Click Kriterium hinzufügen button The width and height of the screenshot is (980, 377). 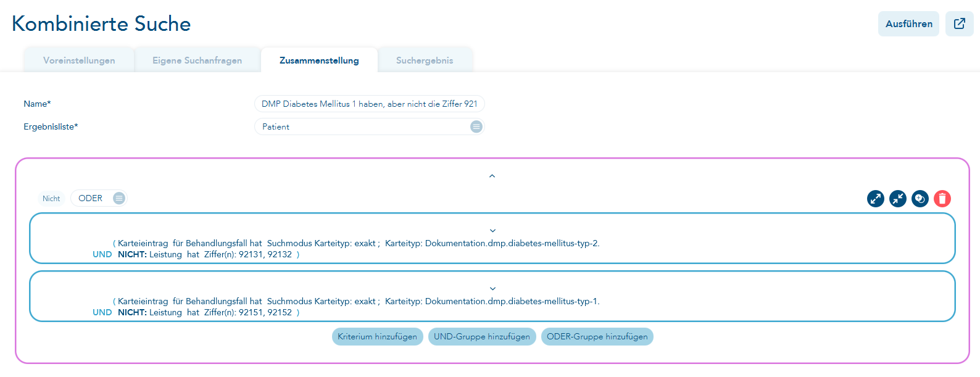click(377, 336)
